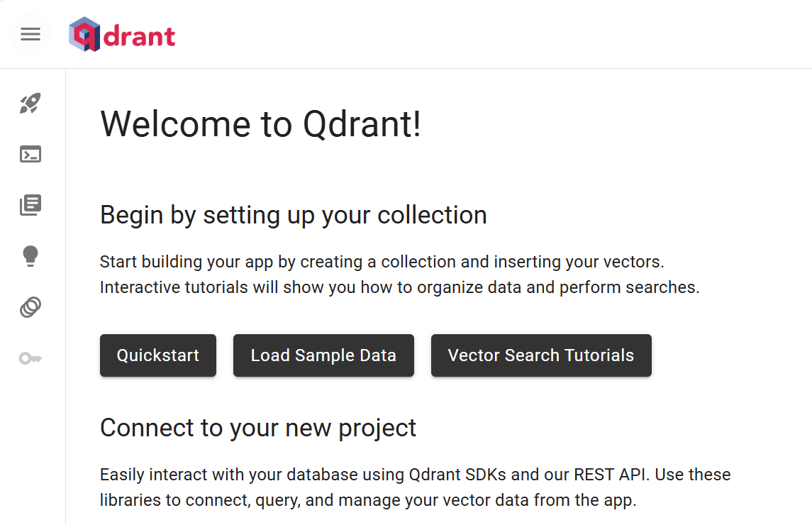Click the 'Start building your app' sentence
This screenshot has height=525, width=812.
pos(382,262)
